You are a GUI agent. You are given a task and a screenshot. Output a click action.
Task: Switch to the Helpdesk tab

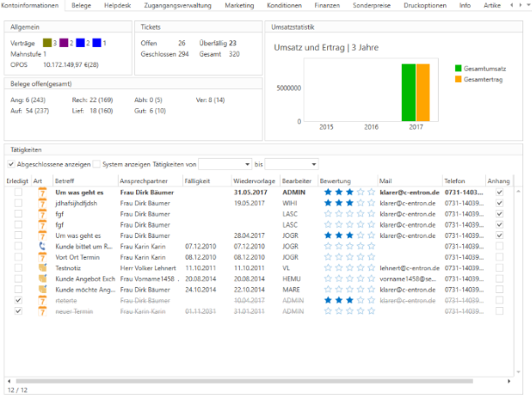118,5
